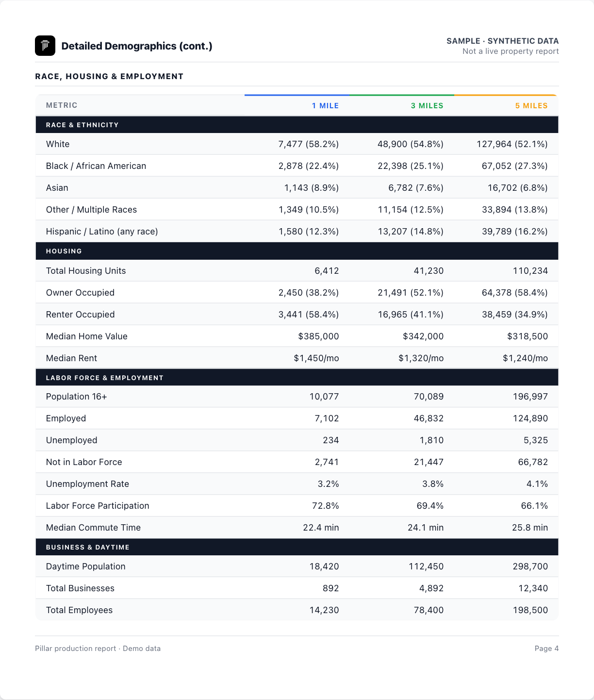Select Total Housing Units row label
Image resolution: width=594 pixels, height=700 pixels.
[x=86, y=271]
